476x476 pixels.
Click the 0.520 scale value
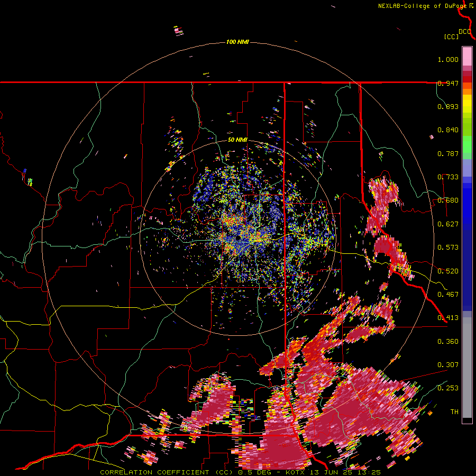click(x=448, y=271)
